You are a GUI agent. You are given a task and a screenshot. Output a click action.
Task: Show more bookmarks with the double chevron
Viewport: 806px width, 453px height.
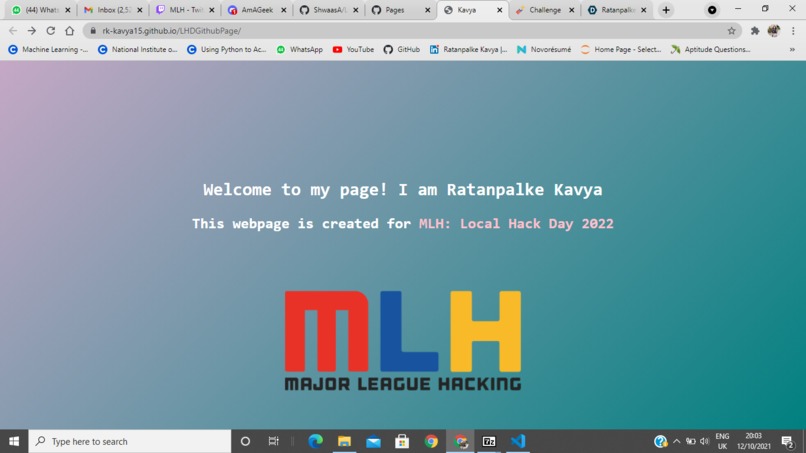(792, 49)
